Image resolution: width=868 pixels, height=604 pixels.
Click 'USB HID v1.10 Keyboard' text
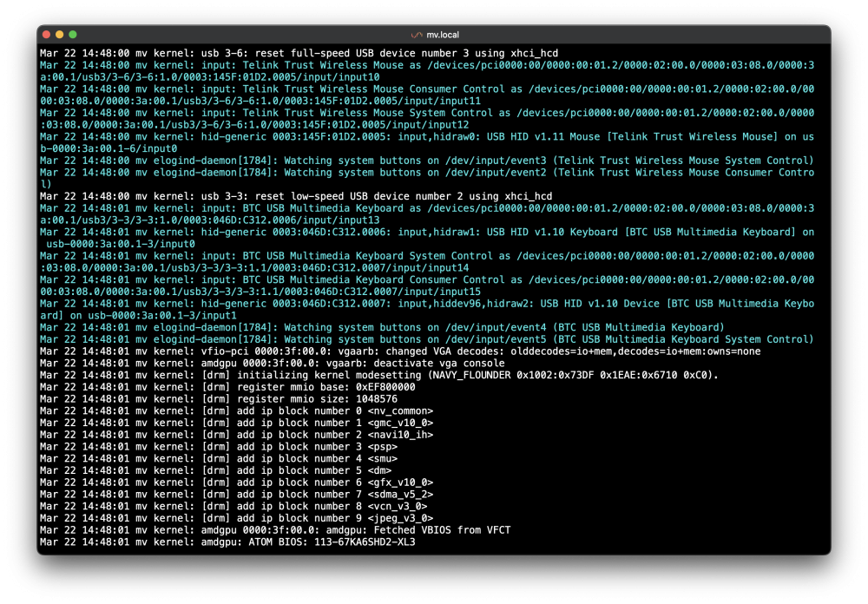point(552,232)
